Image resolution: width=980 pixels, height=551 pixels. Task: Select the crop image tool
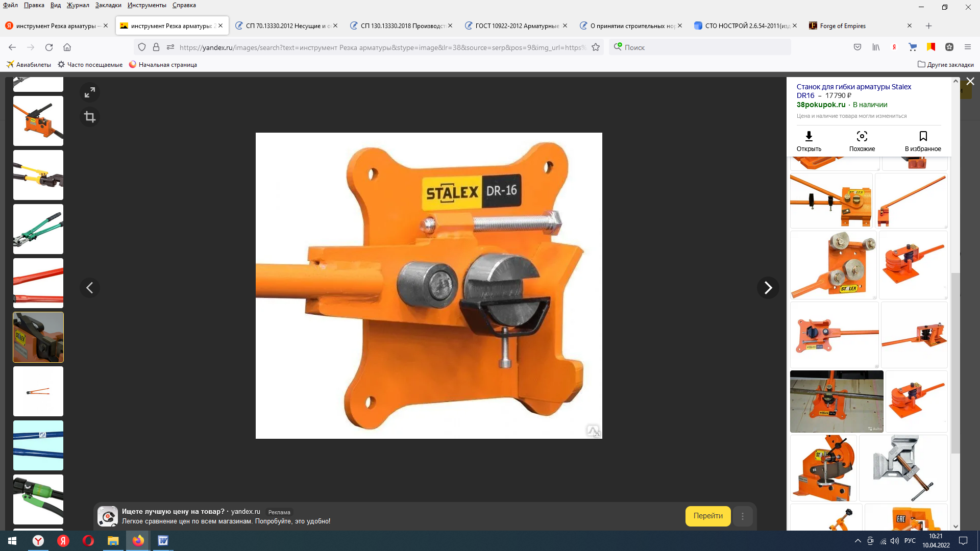coord(90,117)
